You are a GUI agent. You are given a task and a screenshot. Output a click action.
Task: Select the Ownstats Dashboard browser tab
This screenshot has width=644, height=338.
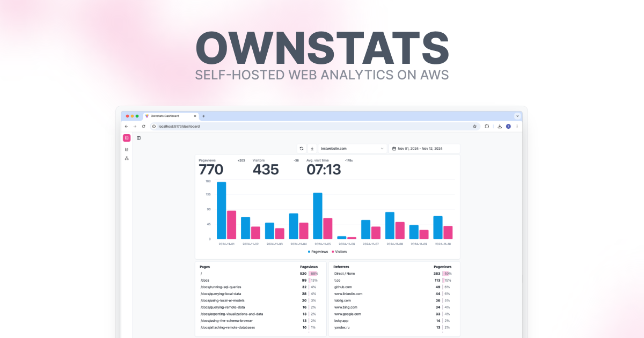[x=171, y=116]
